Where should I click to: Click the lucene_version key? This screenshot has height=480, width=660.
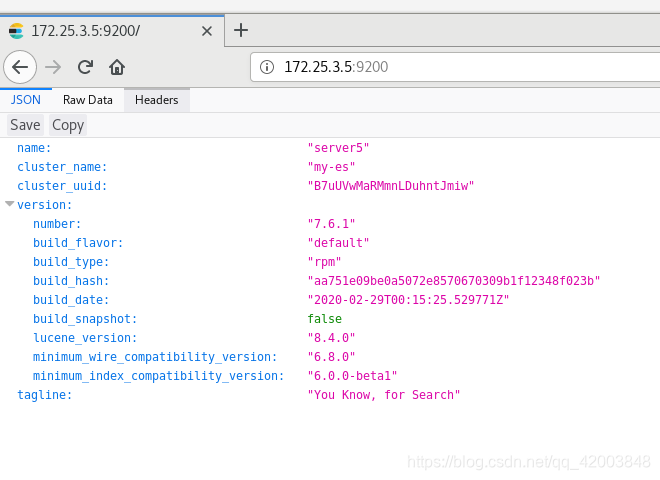[x=85, y=338]
